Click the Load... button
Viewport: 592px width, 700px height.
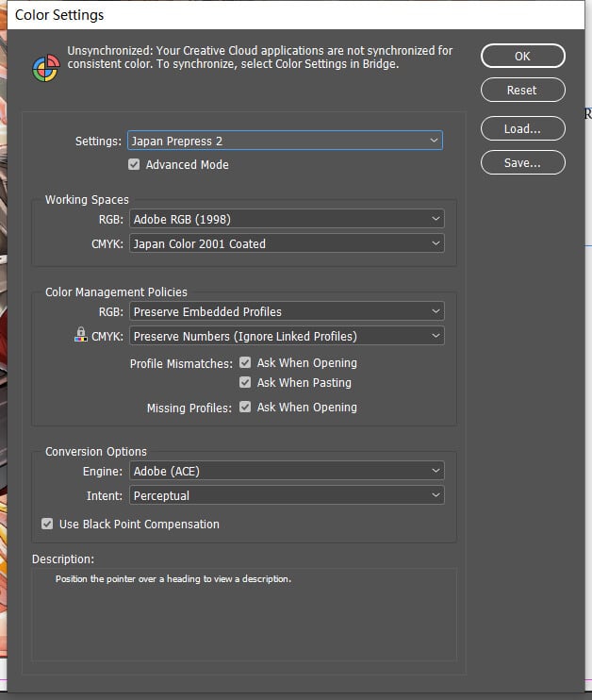(x=523, y=129)
